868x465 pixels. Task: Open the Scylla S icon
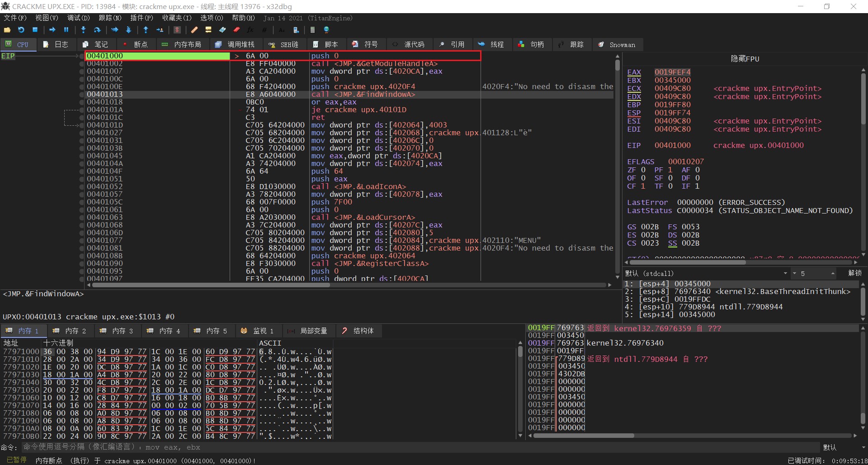tap(177, 30)
